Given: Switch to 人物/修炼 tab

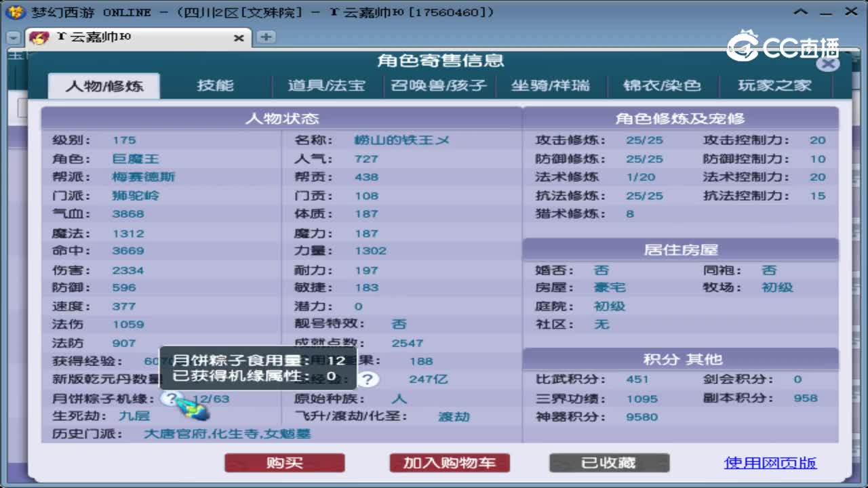Looking at the screenshot, I should click(104, 86).
